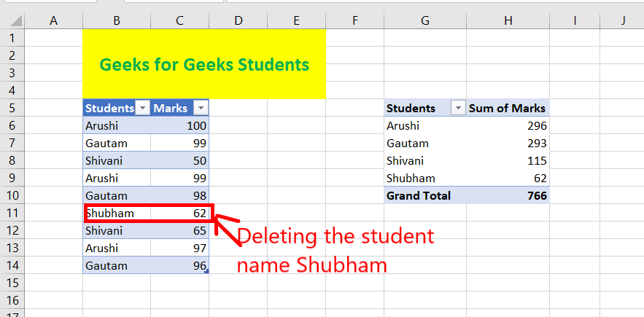The width and height of the screenshot is (644, 317).
Task: Select row 10 header
Action: [12, 195]
